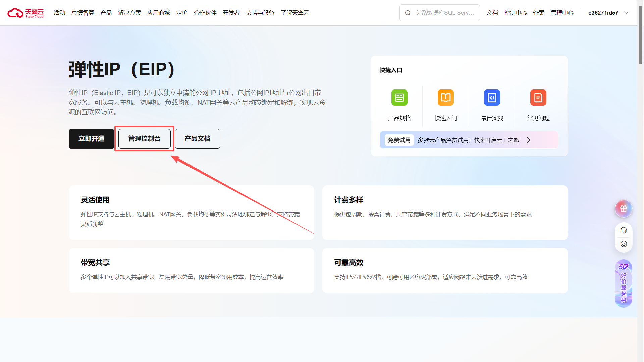Click the search magnifier icon
The width and height of the screenshot is (644, 362).
click(x=408, y=13)
